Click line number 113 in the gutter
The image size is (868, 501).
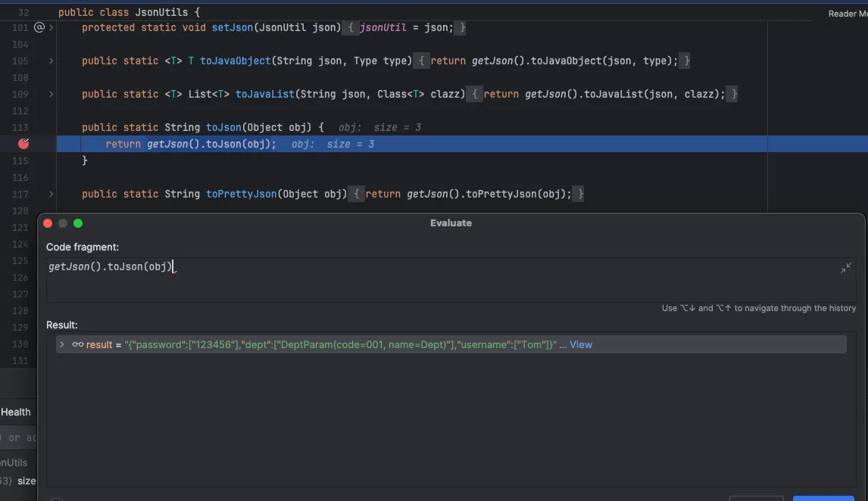20,128
